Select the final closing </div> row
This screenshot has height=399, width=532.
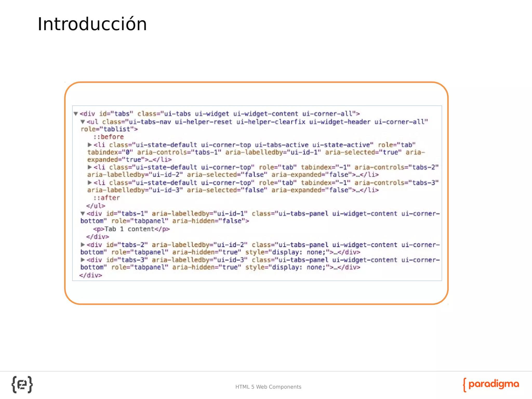click(91, 275)
